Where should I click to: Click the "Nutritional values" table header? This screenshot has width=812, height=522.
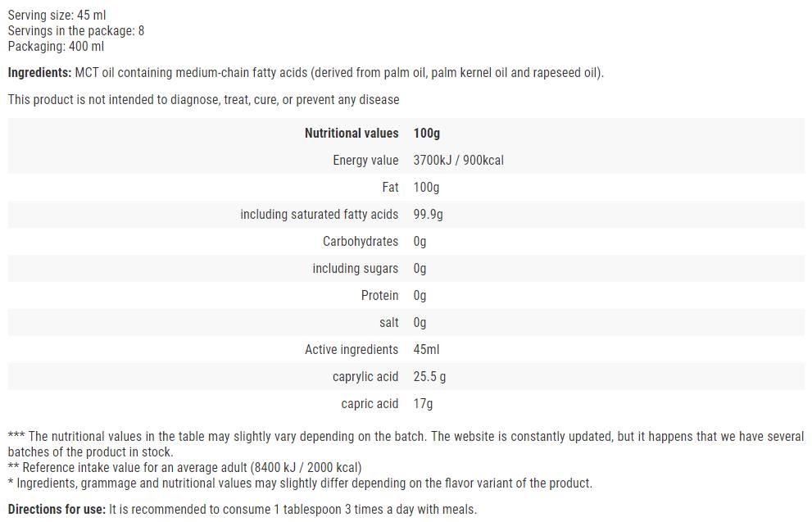point(352,134)
